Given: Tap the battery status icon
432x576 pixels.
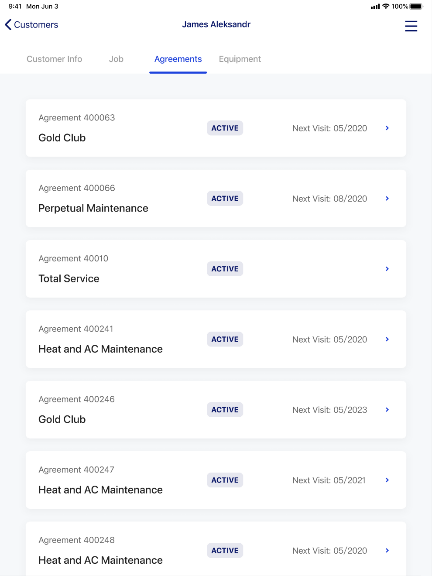Looking at the screenshot, I should (417, 6).
